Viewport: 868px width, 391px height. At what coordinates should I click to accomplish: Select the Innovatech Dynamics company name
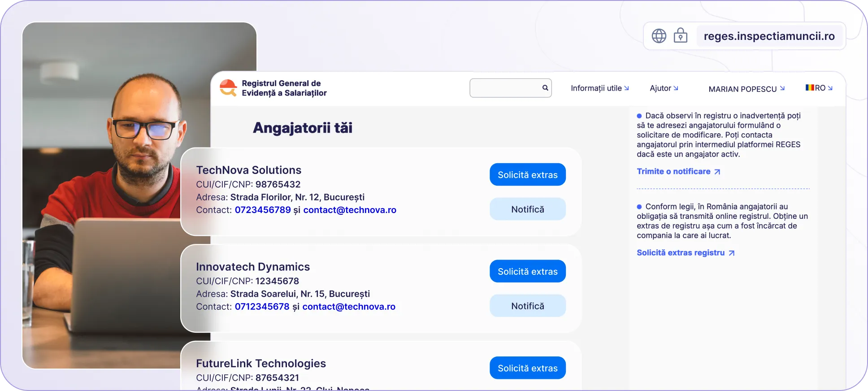pos(253,267)
